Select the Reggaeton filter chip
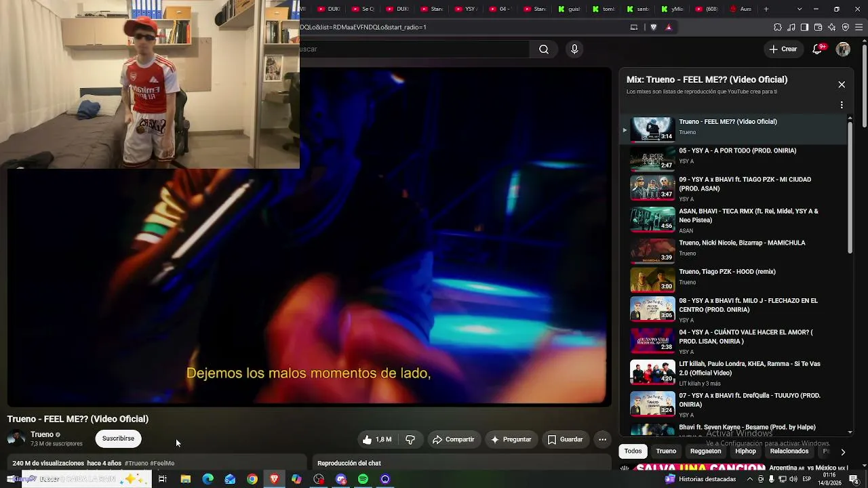Screen dimensions: 868x488 pyautogui.click(x=705, y=451)
